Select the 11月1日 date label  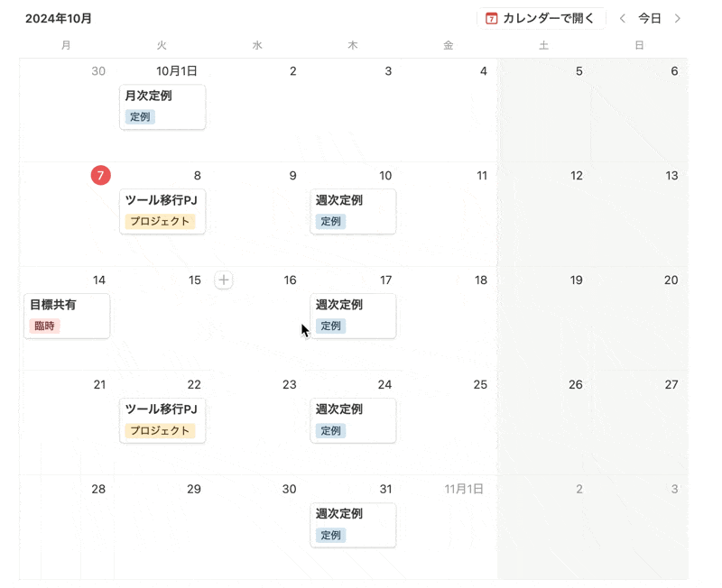[464, 489]
